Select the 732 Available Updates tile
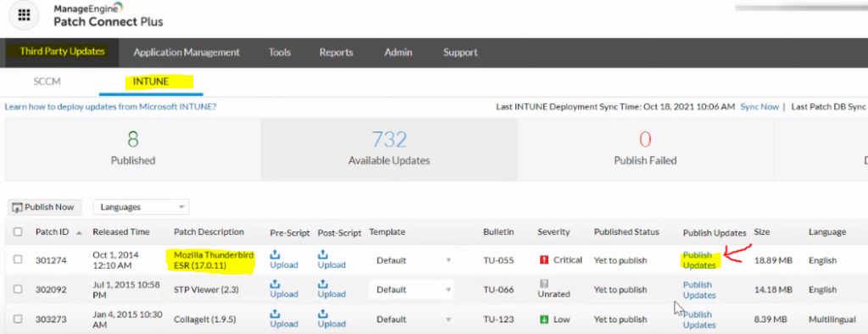The height and width of the screenshot is (334, 868). pos(389,149)
